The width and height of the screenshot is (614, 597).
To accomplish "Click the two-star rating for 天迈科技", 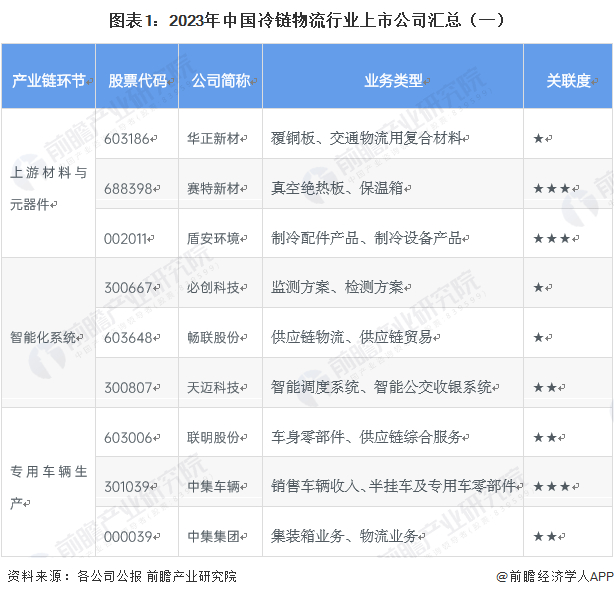I will 545,388.
